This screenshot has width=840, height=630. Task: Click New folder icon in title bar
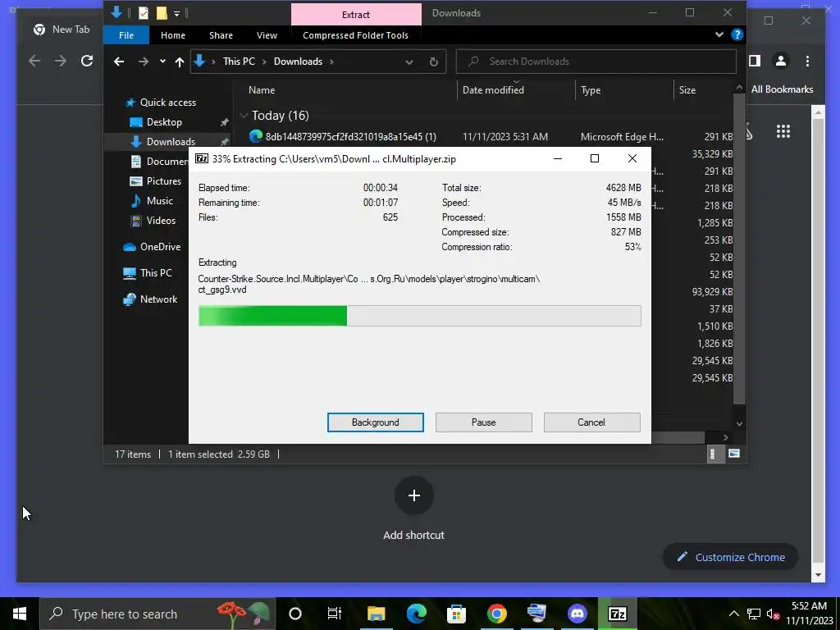pyautogui.click(x=162, y=13)
